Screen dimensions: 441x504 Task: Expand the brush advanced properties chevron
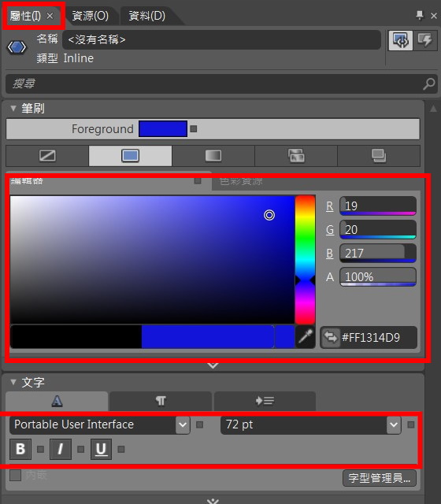pos(213,365)
